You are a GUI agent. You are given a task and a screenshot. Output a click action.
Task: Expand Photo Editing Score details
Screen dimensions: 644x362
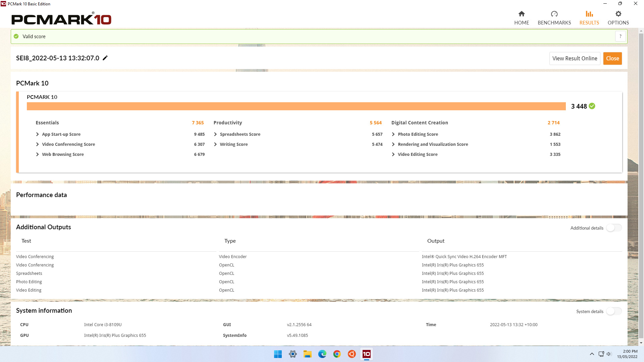tap(393, 134)
